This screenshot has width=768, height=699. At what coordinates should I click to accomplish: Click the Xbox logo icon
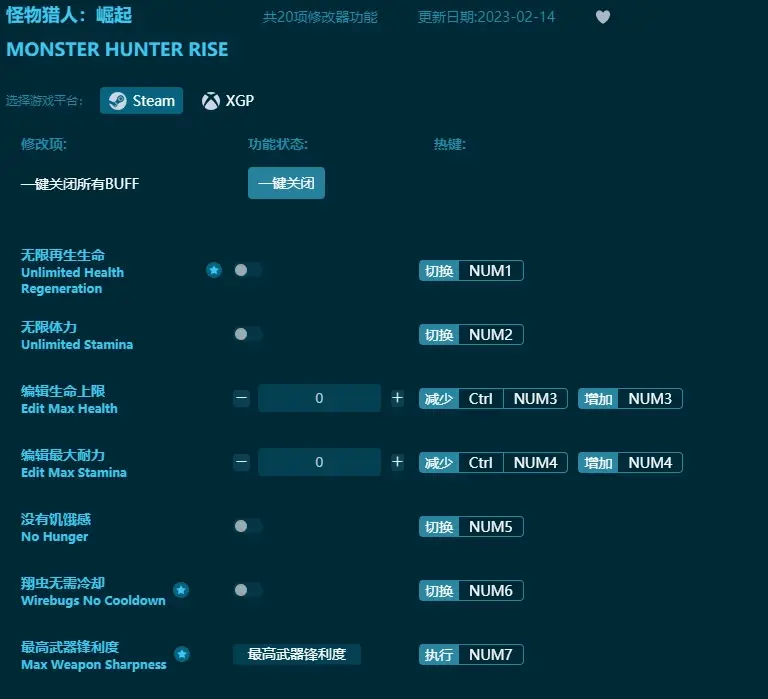(211, 101)
